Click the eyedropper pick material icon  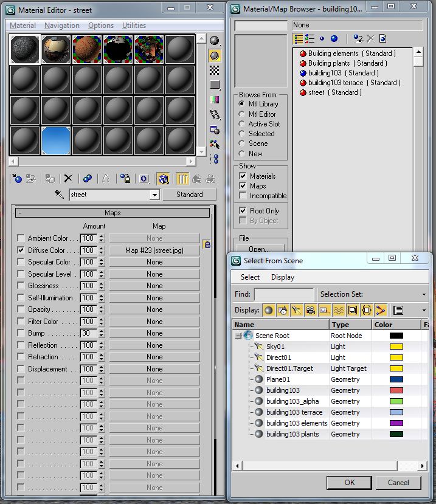60,194
